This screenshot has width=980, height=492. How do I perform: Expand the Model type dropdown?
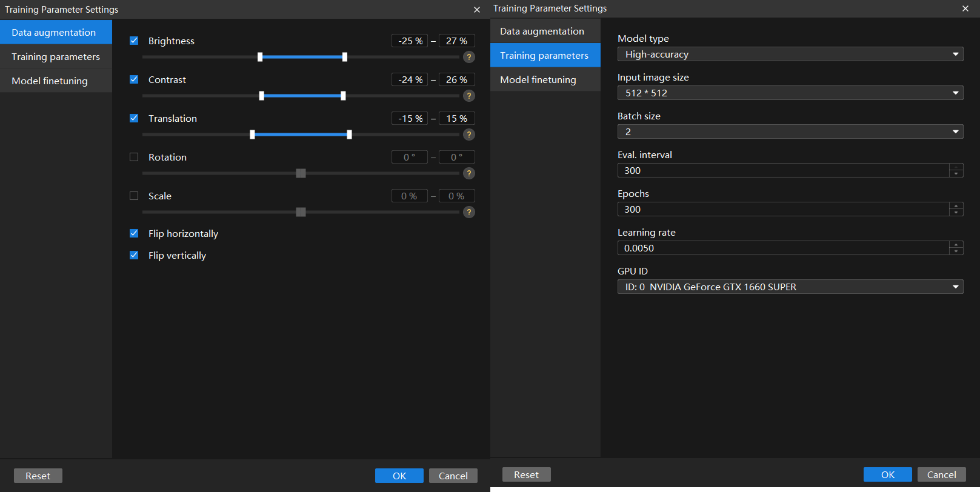point(790,54)
